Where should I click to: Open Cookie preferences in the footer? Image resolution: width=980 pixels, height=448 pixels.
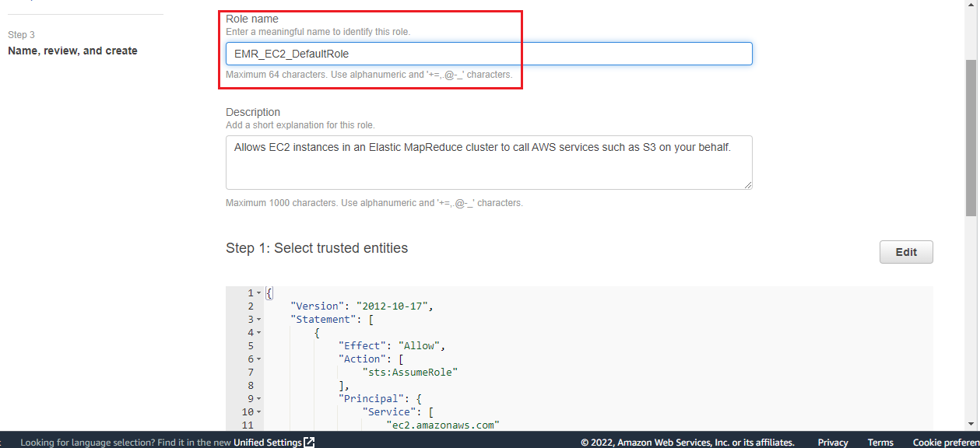click(x=946, y=442)
